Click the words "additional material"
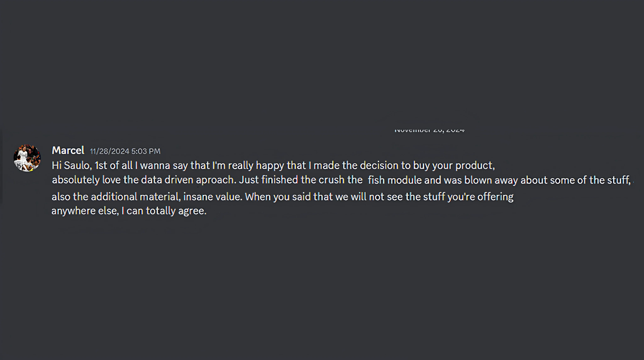The image size is (644, 360). click(x=136, y=197)
